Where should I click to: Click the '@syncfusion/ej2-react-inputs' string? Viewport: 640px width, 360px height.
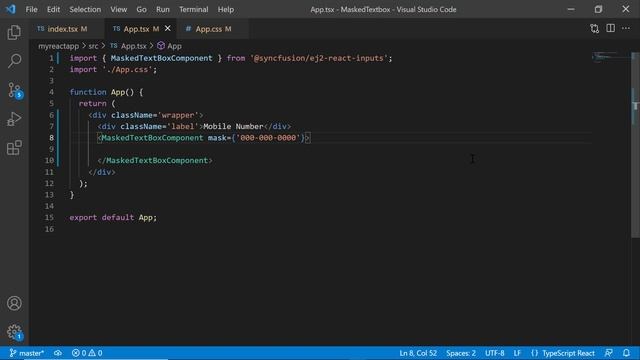pyautogui.click(x=319, y=58)
